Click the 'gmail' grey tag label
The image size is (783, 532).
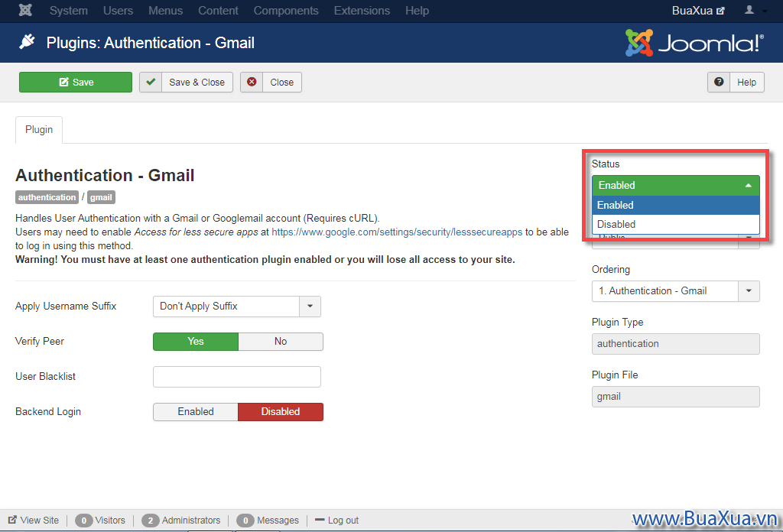click(102, 197)
